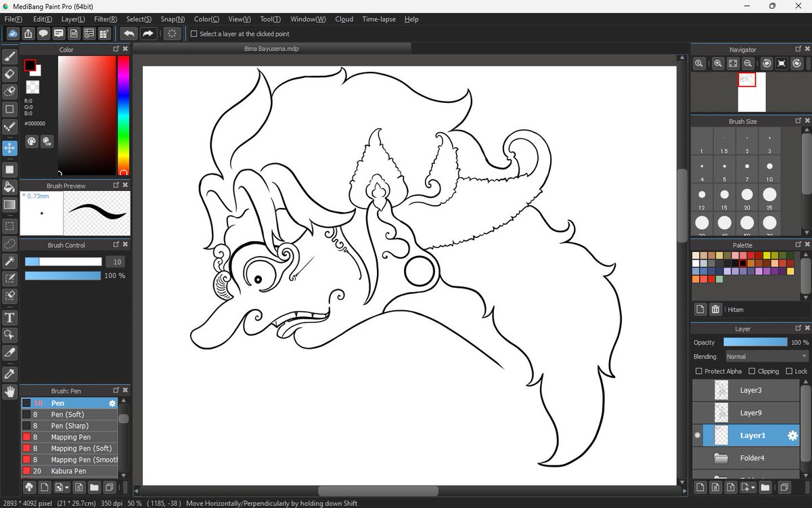Open the File menu

pos(13,19)
